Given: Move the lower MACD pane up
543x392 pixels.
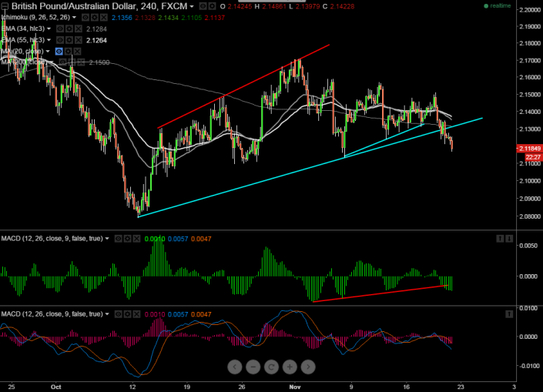Looking at the screenshot, I should [x=509, y=314].
